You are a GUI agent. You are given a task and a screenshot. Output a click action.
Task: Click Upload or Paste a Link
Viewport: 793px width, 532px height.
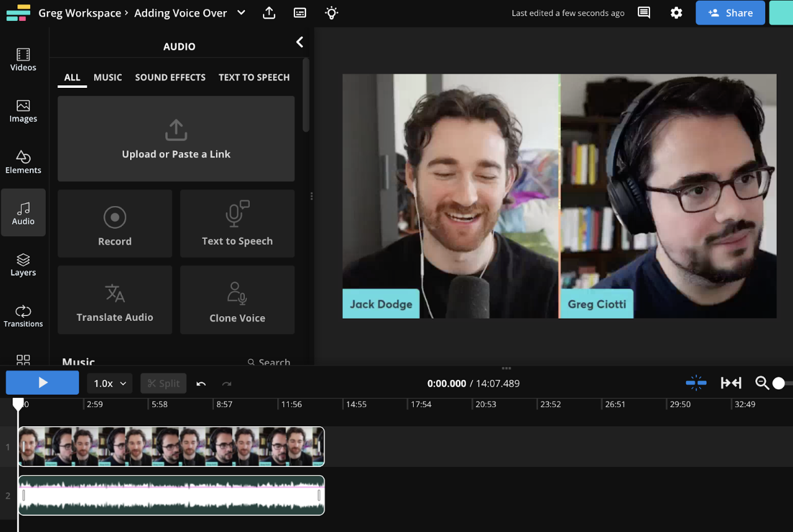click(176, 139)
